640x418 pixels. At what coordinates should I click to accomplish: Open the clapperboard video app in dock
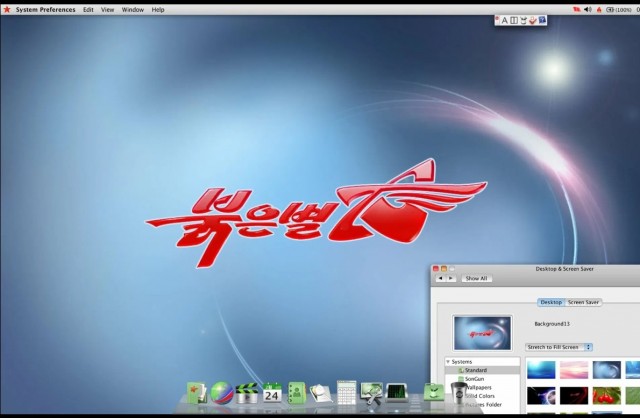246,392
